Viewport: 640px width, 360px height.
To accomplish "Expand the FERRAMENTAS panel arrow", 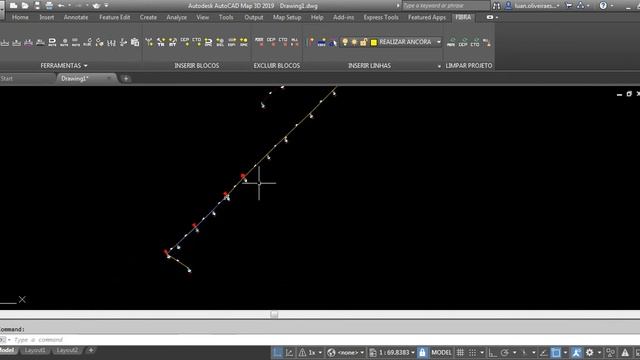I will 85,66.
